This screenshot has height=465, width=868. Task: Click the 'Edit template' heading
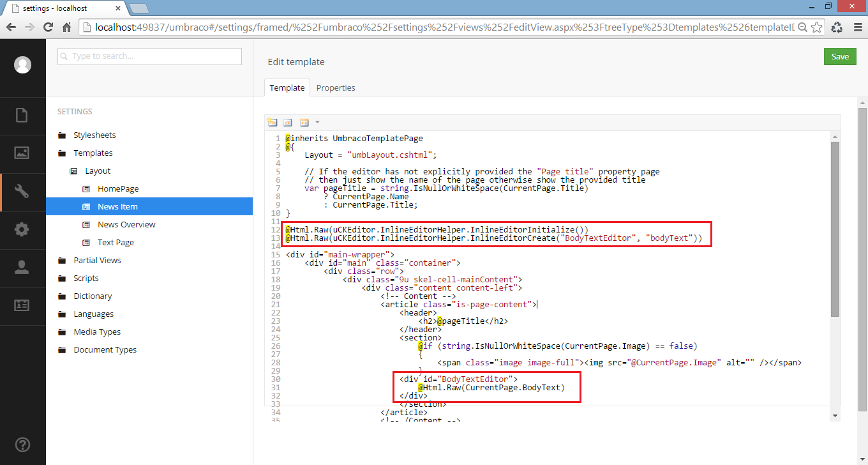pos(296,62)
